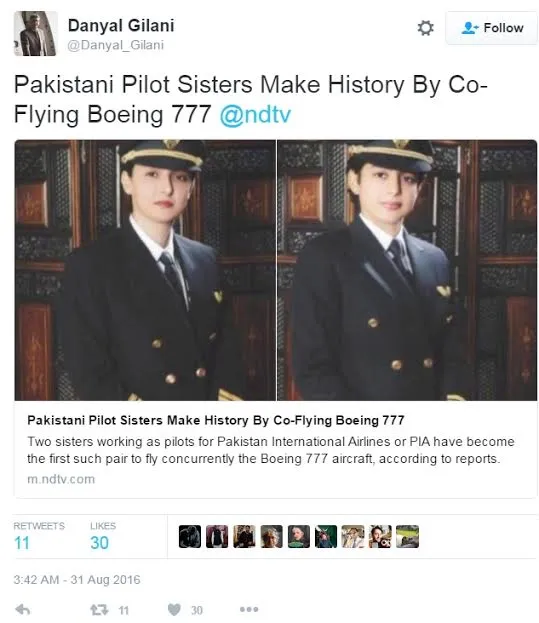Open the last liker avatar

click(x=408, y=536)
